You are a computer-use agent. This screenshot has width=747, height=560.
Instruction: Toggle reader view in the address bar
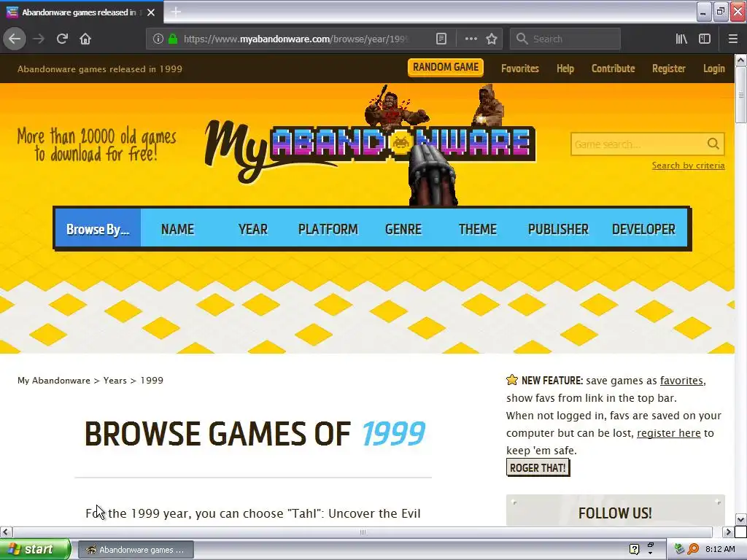pyautogui.click(x=441, y=39)
